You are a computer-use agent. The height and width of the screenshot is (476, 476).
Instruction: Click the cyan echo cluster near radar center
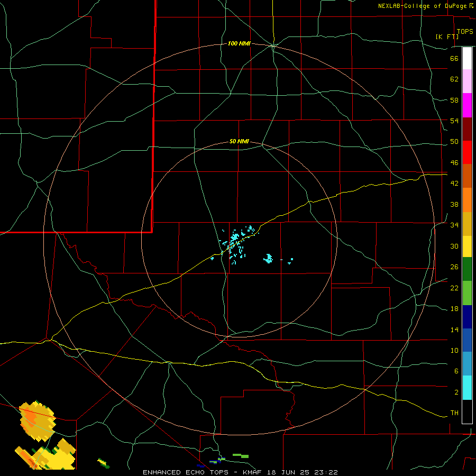[235, 239]
